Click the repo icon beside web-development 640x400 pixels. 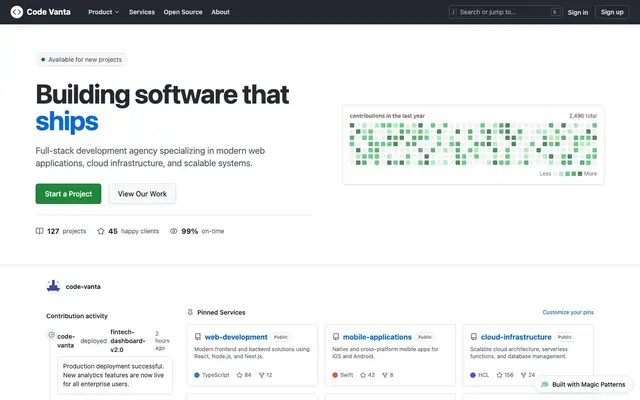pos(198,337)
